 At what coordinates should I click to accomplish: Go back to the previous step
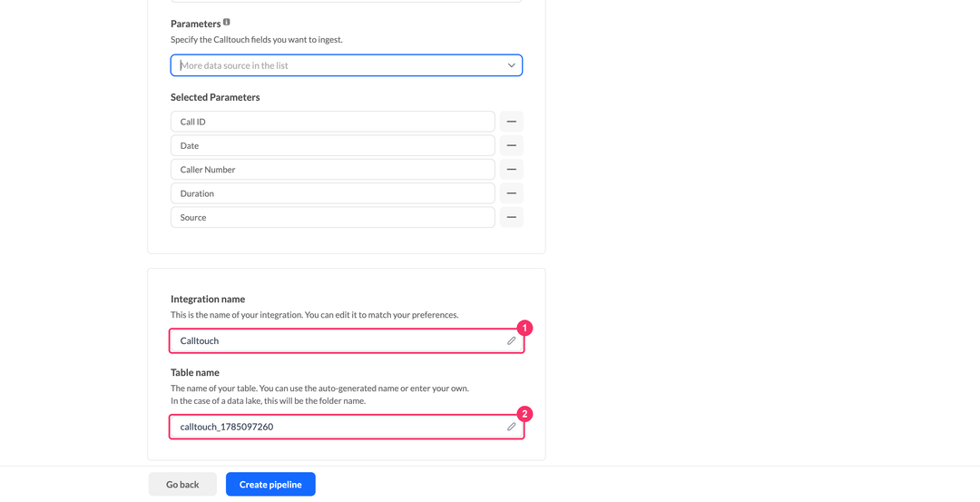182,485
